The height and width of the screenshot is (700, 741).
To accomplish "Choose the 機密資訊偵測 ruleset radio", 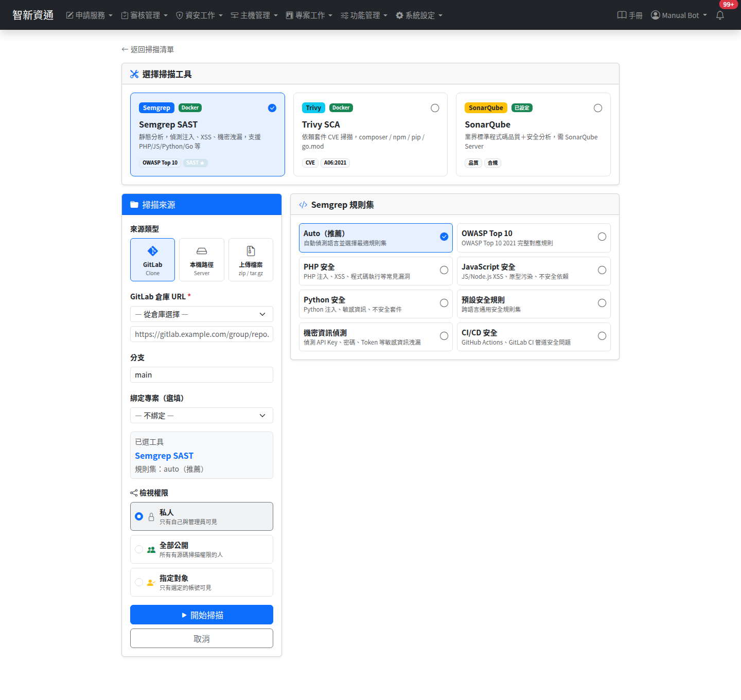I will point(444,336).
